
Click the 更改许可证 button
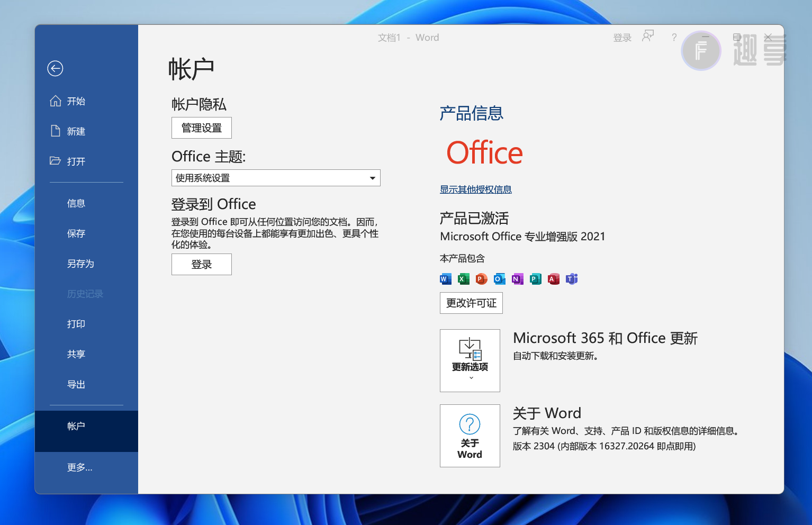coord(471,303)
